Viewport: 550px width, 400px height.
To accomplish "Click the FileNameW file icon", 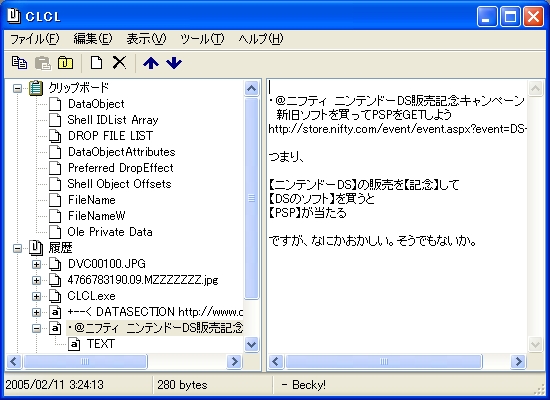I will point(55,216).
